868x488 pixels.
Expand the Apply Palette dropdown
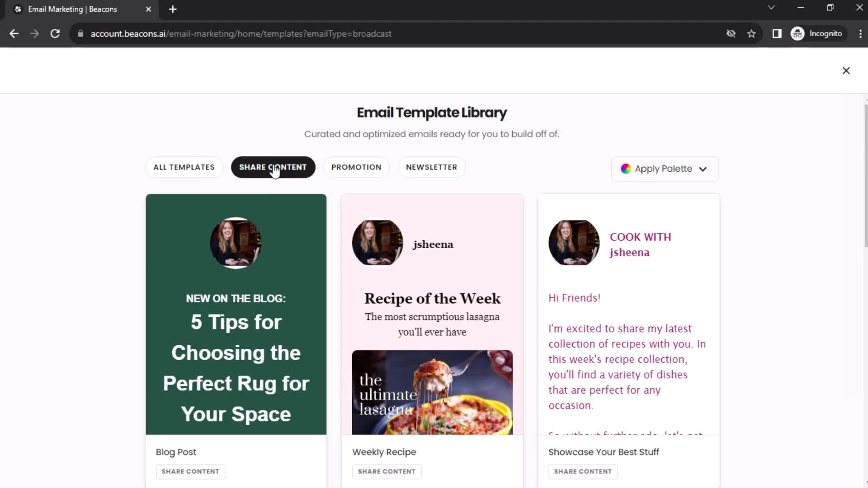click(665, 169)
